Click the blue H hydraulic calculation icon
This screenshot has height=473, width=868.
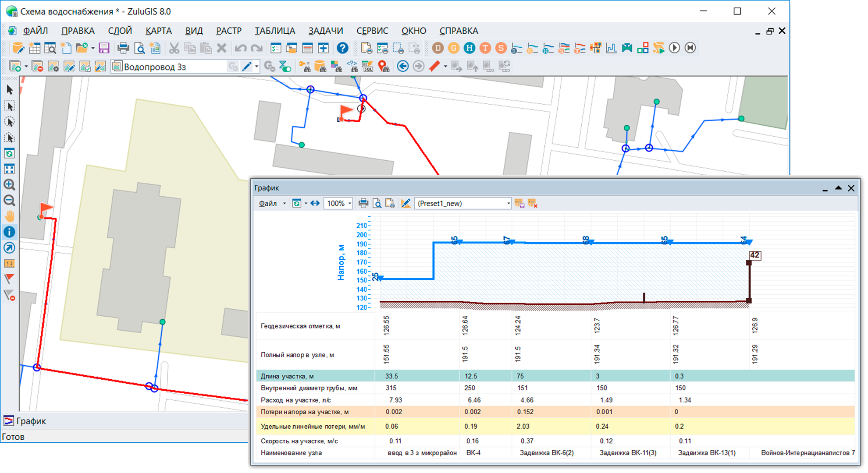(469, 48)
